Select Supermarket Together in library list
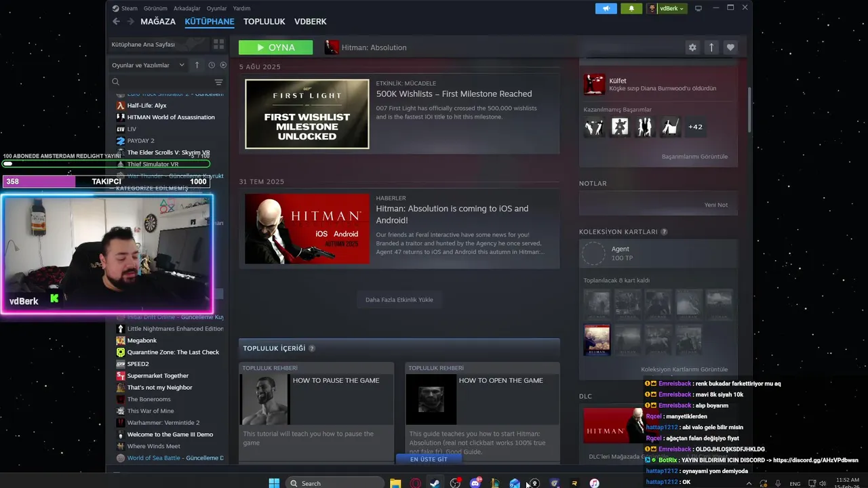Viewport: 868px width, 488px height. click(x=158, y=375)
